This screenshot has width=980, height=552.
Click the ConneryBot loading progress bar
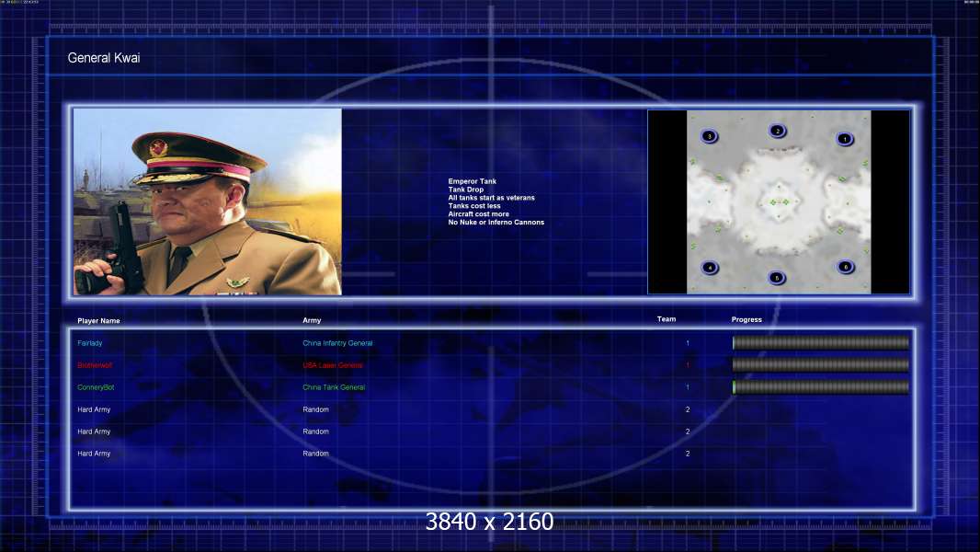point(821,387)
